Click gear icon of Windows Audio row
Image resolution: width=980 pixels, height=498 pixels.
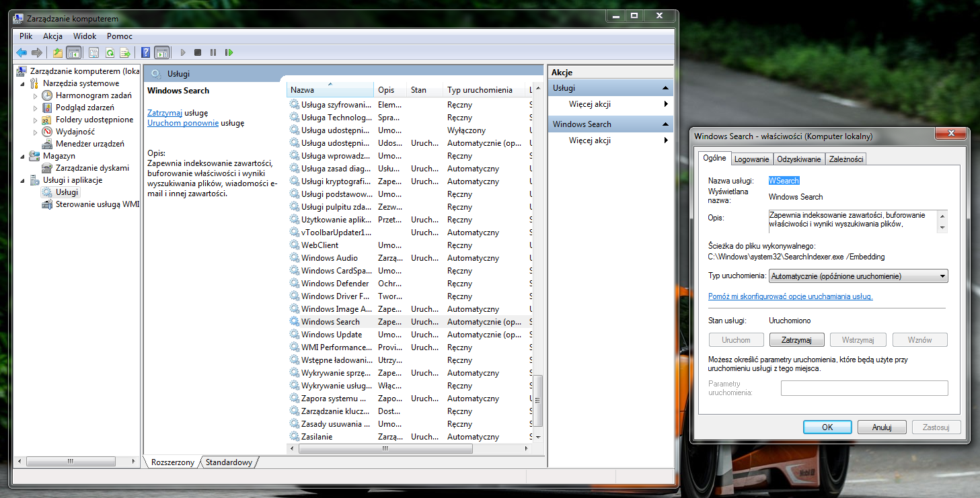(295, 258)
